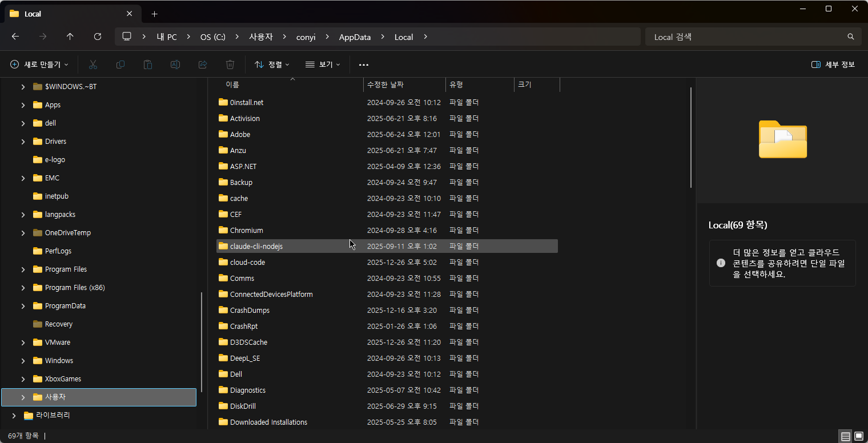Click OS (C:) in the address bar
This screenshot has width=868, height=443.
click(x=212, y=37)
